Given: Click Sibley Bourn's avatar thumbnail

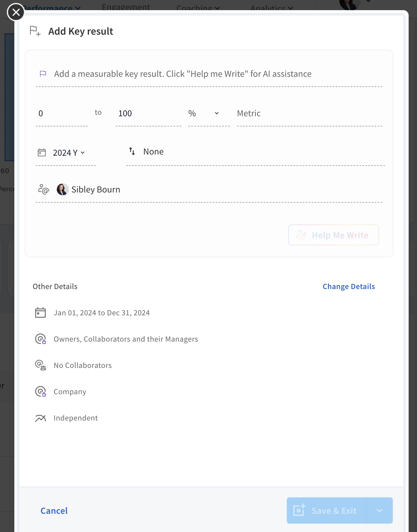Looking at the screenshot, I should [63, 189].
